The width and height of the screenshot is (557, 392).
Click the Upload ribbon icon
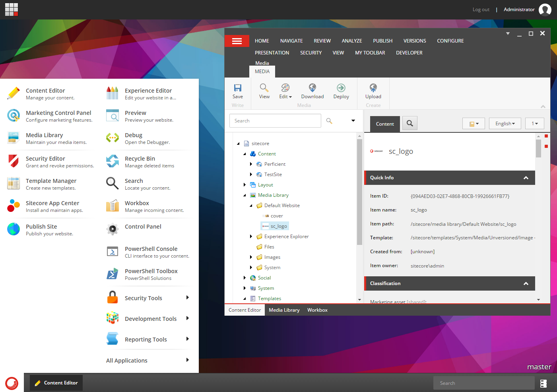point(373,87)
